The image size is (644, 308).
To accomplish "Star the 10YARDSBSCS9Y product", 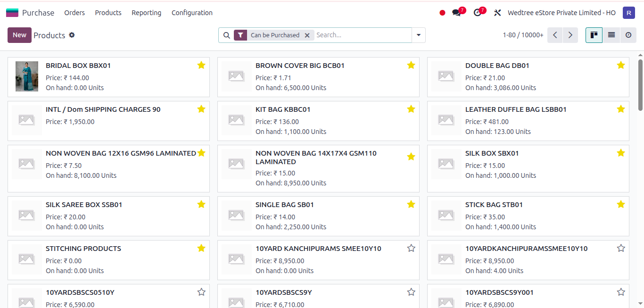I will point(411,292).
